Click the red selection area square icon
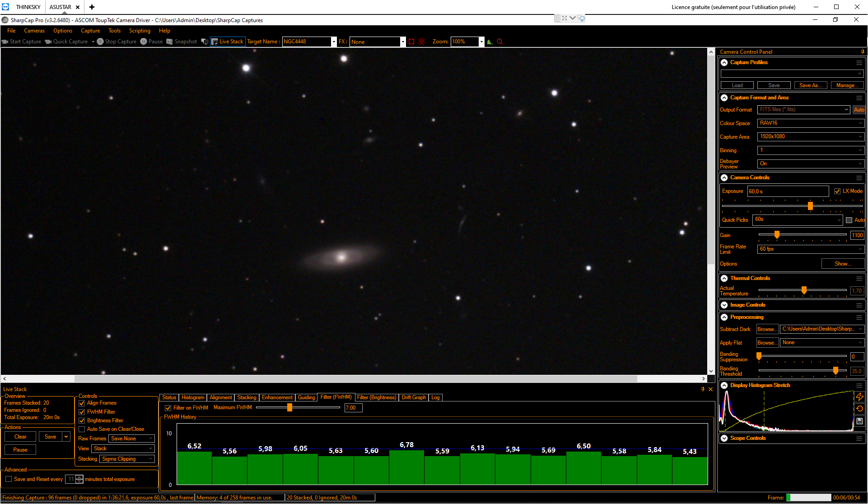 click(411, 42)
